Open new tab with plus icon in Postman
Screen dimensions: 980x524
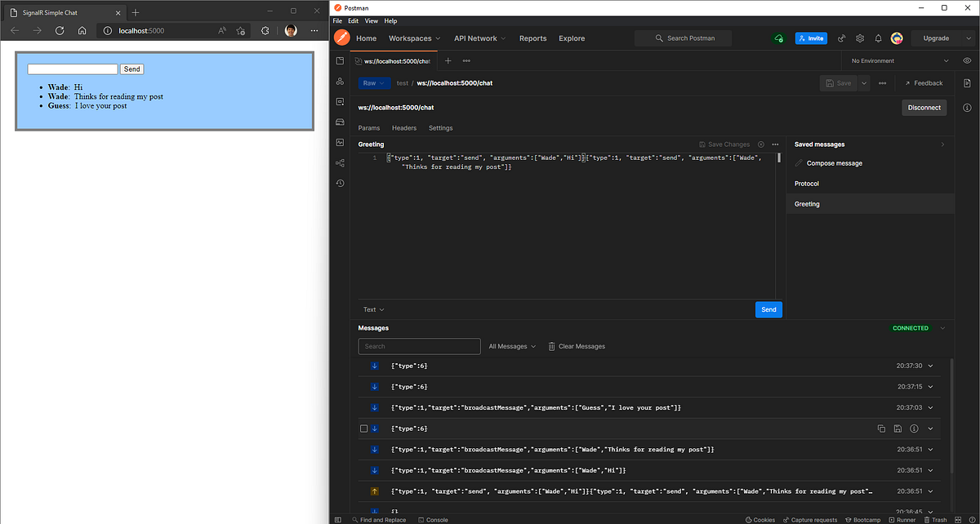(448, 61)
